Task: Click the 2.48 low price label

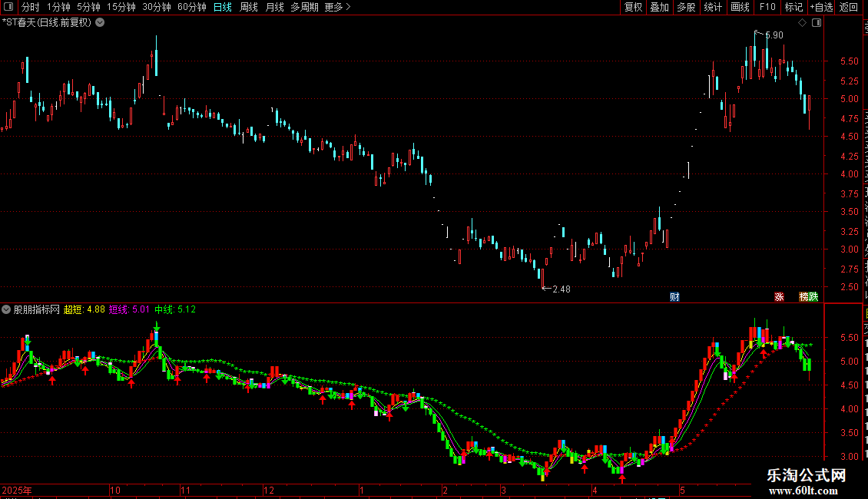Action: [562, 289]
